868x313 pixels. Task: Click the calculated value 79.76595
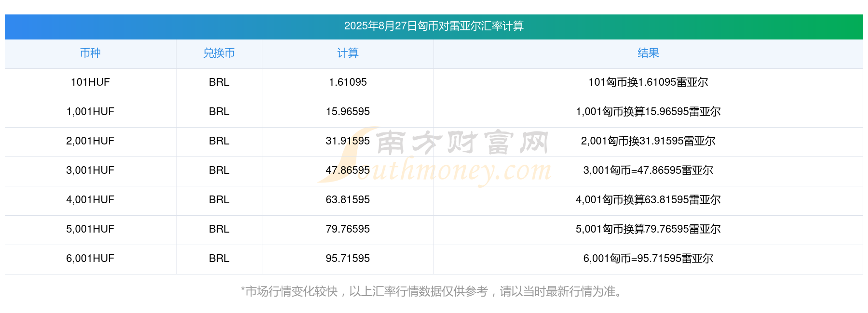(348, 229)
